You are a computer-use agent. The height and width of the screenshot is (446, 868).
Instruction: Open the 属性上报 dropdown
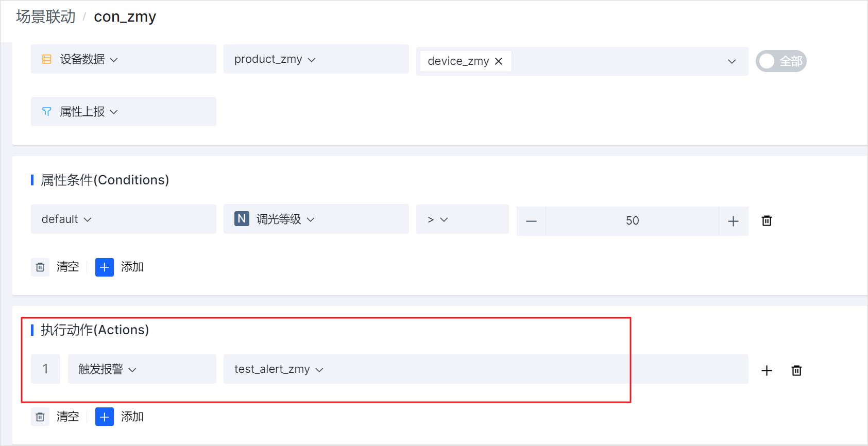coord(123,112)
